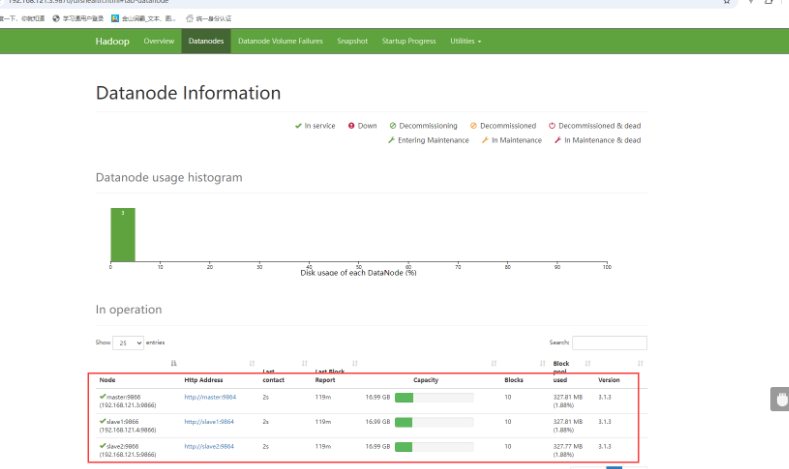Open the http://master:9864 link
This screenshot has height=469, width=789.
(208, 397)
